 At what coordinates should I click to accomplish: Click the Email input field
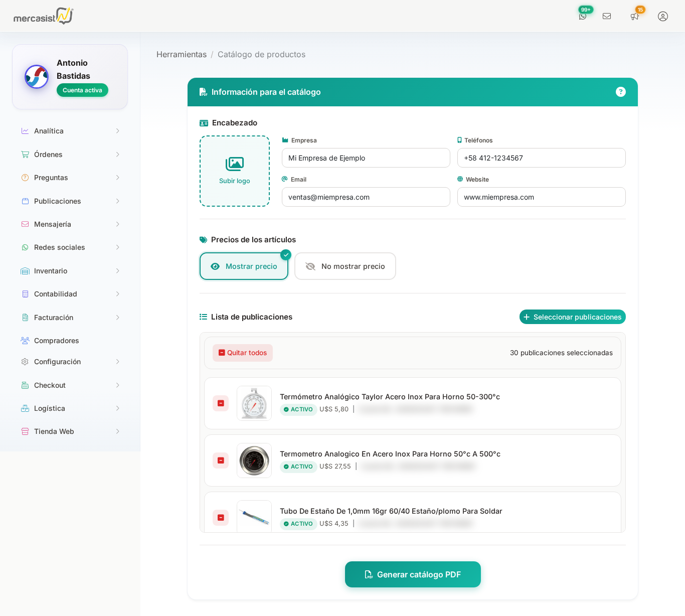[x=366, y=197]
